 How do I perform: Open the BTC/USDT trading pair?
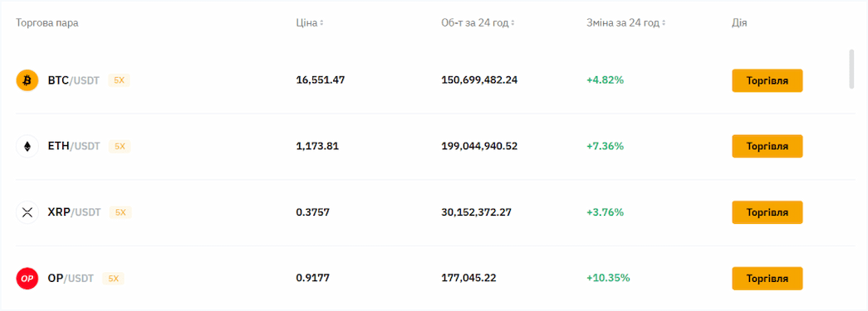click(74, 80)
